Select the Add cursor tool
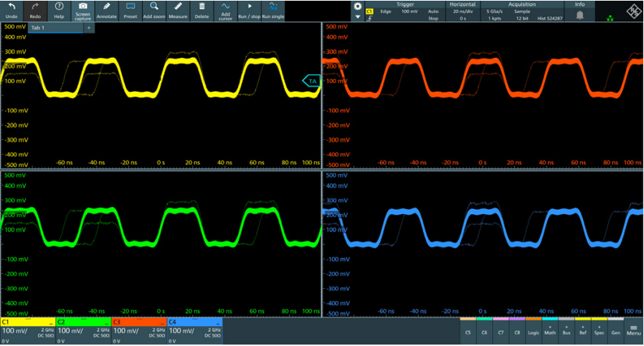 tap(225, 11)
